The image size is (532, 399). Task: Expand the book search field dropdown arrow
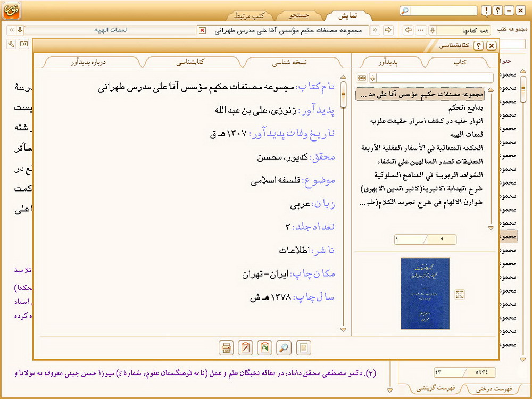(x=372, y=78)
